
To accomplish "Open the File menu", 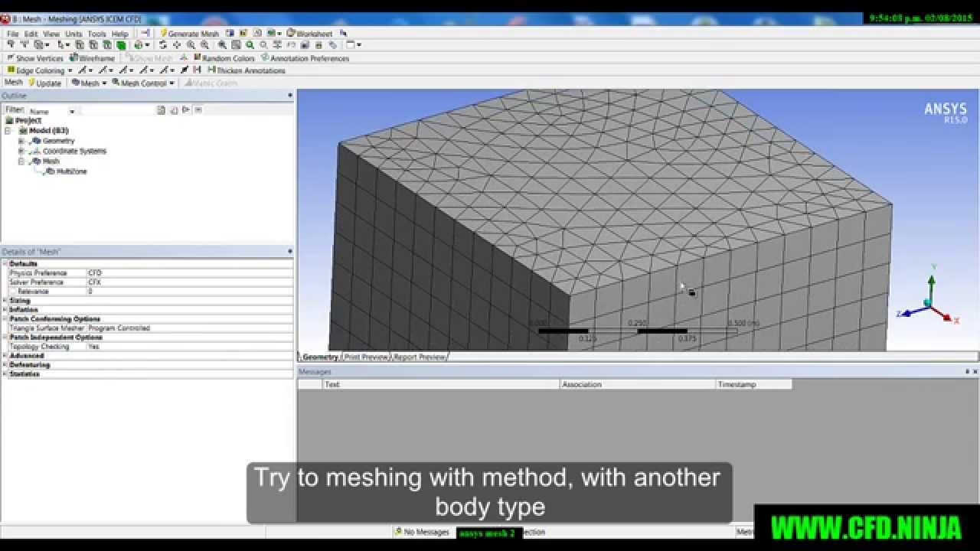I will [13, 34].
